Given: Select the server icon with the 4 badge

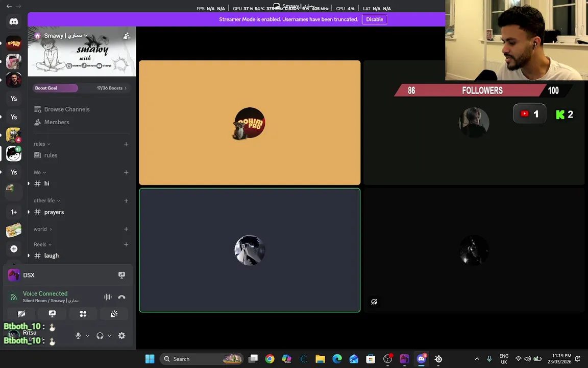Looking at the screenshot, I should [14, 135].
